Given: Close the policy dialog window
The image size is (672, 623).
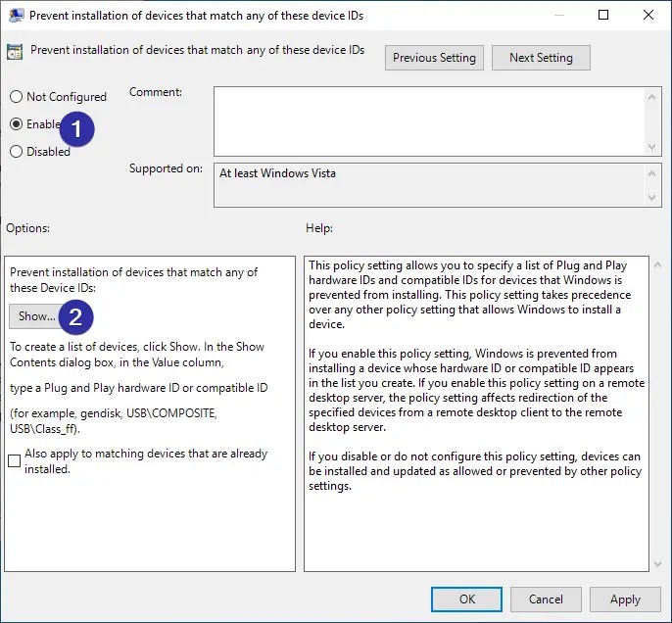Looking at the screenshot, I should click(x=648, y=15).
